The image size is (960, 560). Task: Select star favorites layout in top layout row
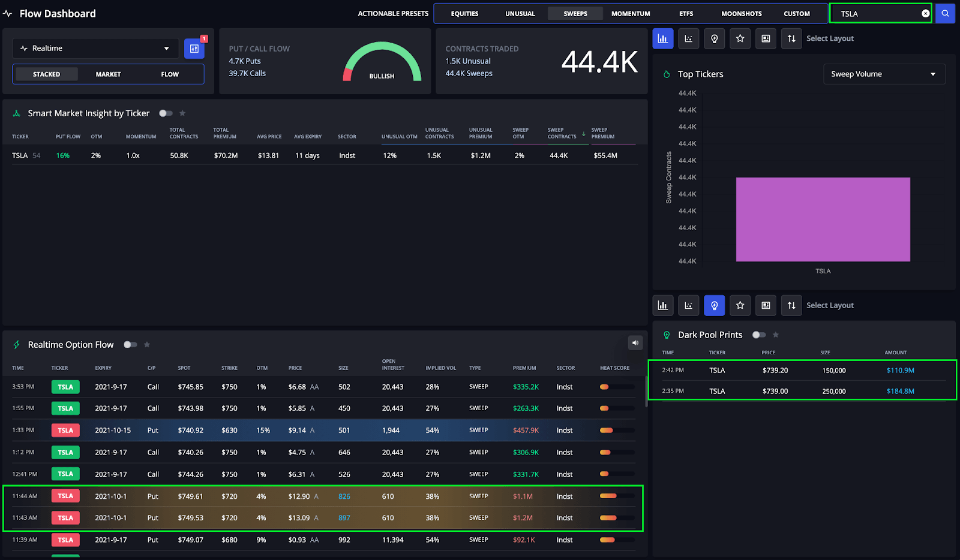point(740,38)
